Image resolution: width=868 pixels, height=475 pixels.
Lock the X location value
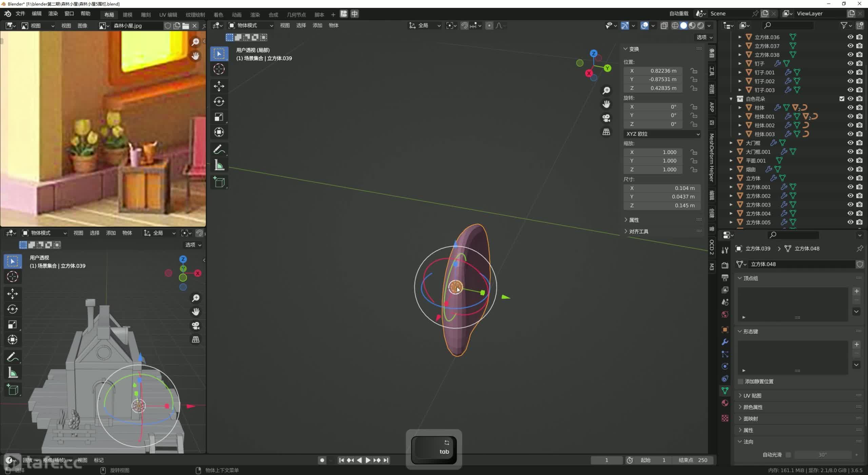pos(694,71)
